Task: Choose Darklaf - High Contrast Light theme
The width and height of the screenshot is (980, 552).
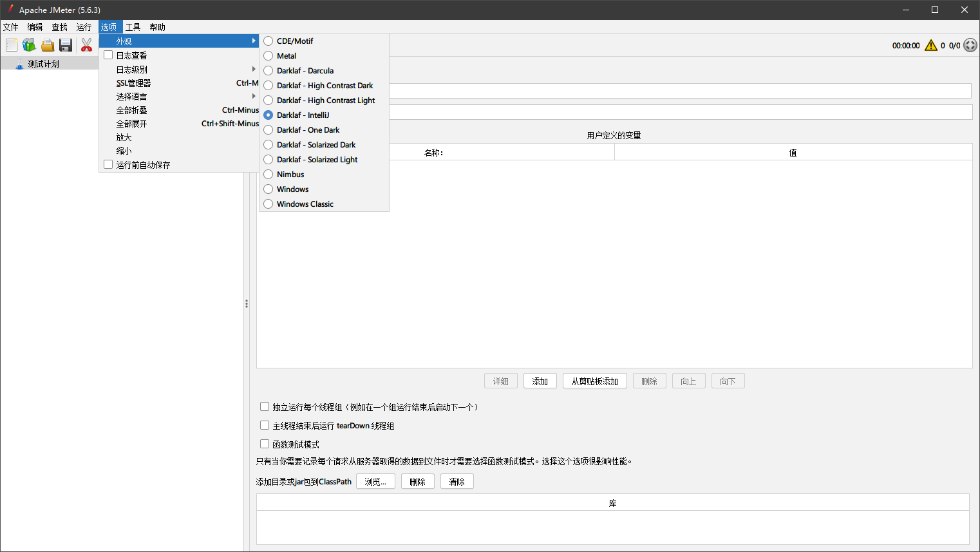Action: point(325,100)
